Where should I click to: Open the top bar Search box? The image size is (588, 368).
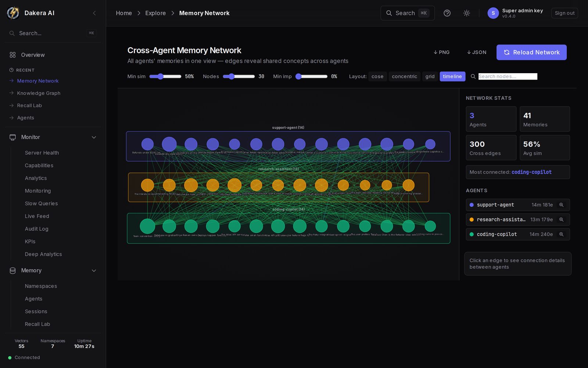pyautogui.click(x=408, y=13)
